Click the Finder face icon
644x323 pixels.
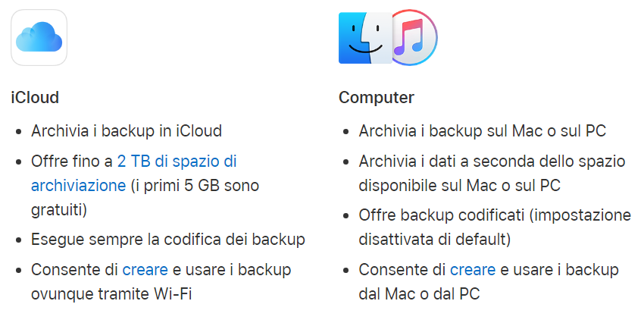point(363,38)
